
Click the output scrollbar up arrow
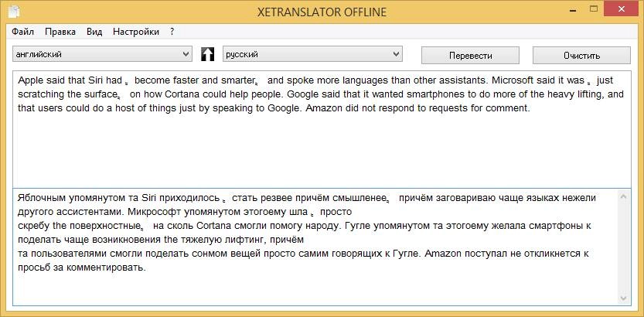623,196
